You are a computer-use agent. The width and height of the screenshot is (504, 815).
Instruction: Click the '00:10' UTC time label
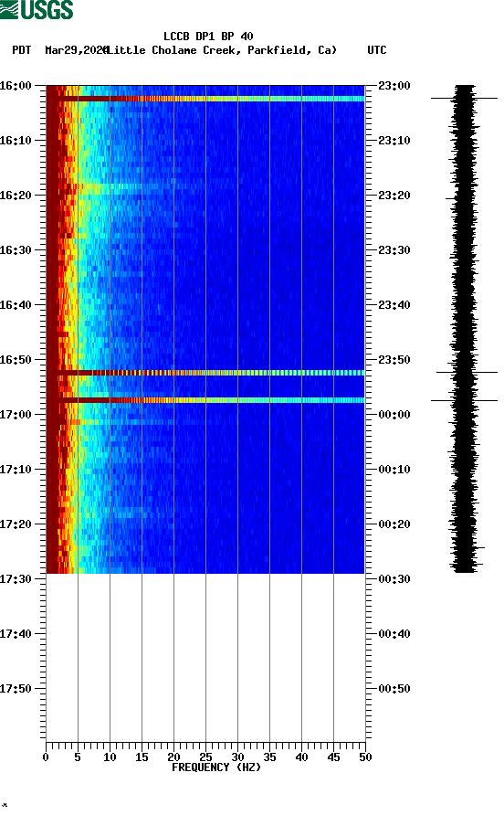coord(394,470)
